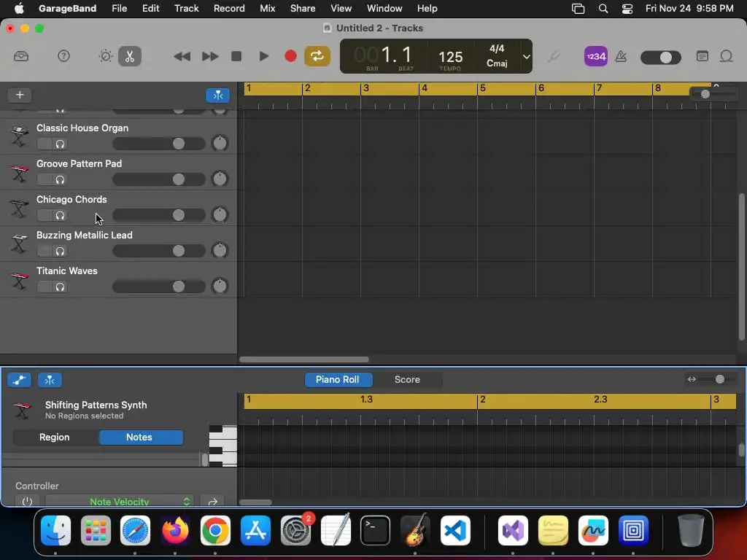Screen dimensions: 747x560
Task: Mute the Classic House Organ track
Action: 44,144
